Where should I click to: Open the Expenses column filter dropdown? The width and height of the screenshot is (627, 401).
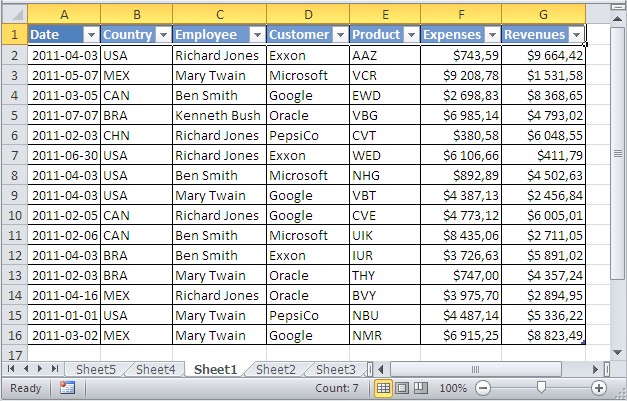coord(493,35)
